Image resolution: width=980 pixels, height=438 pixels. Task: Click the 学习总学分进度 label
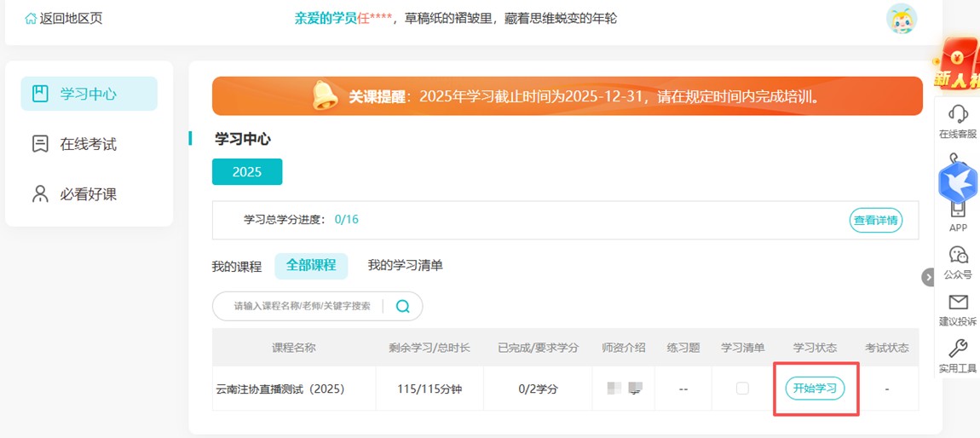285,219
